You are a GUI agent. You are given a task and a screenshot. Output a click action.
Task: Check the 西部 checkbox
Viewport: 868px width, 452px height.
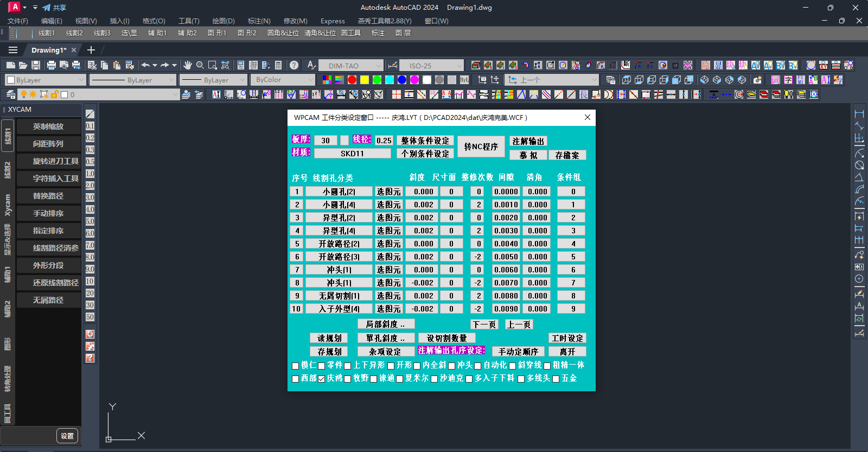[x=296, y=379]
